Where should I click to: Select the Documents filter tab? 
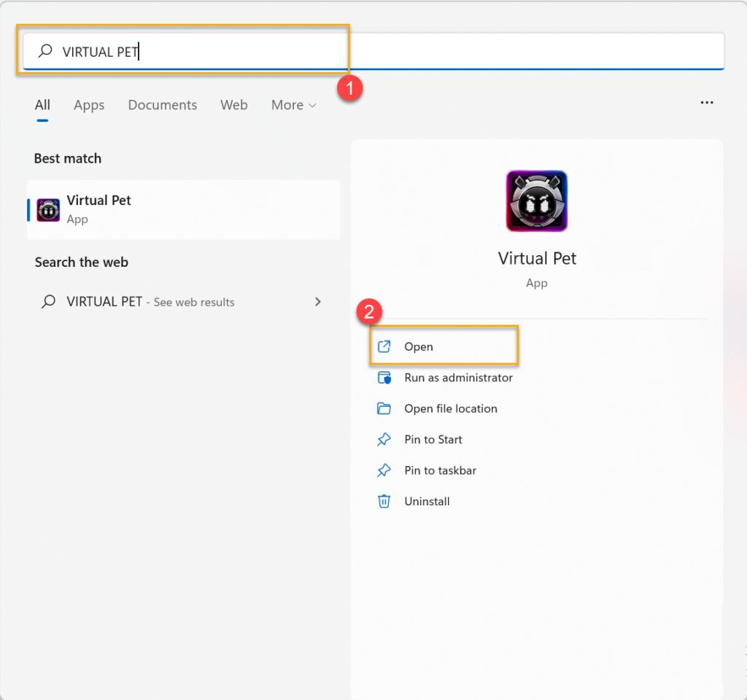(162, 105)
